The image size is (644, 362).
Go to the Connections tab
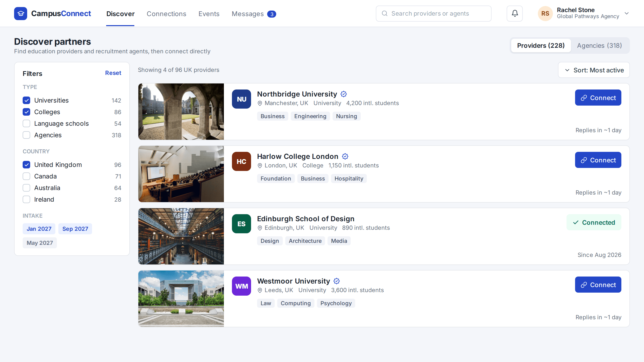(x=167, y=14)
